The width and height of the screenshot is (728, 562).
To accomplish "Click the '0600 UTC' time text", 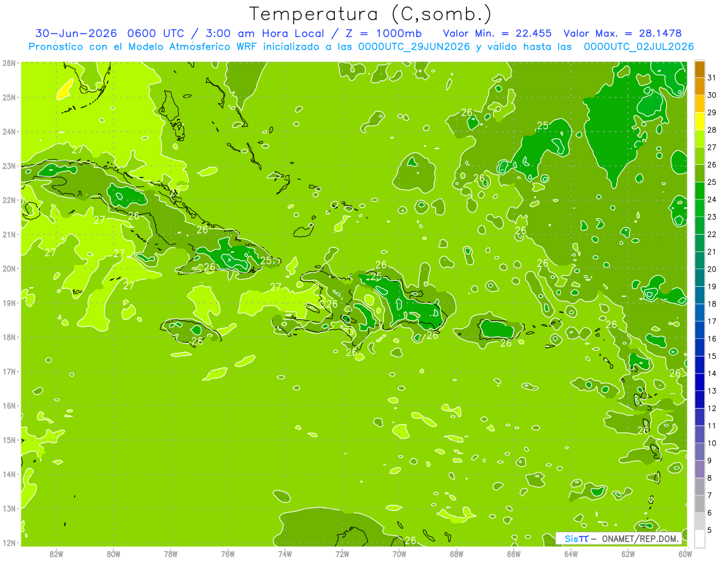I will point(158,33).
